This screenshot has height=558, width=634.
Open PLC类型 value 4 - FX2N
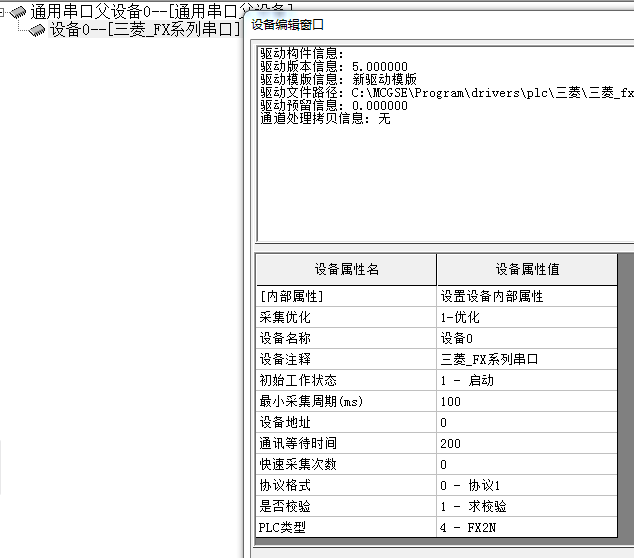point(527,527)
